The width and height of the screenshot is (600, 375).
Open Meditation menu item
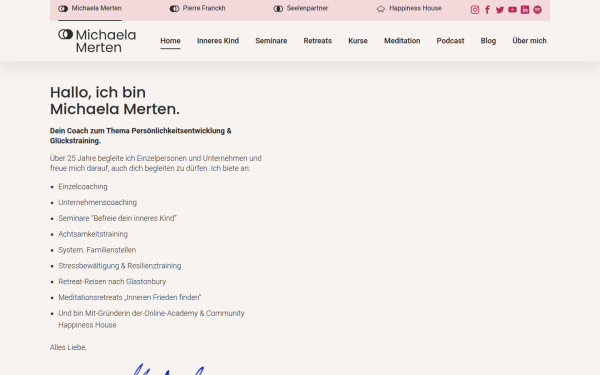tap(402, 41)
